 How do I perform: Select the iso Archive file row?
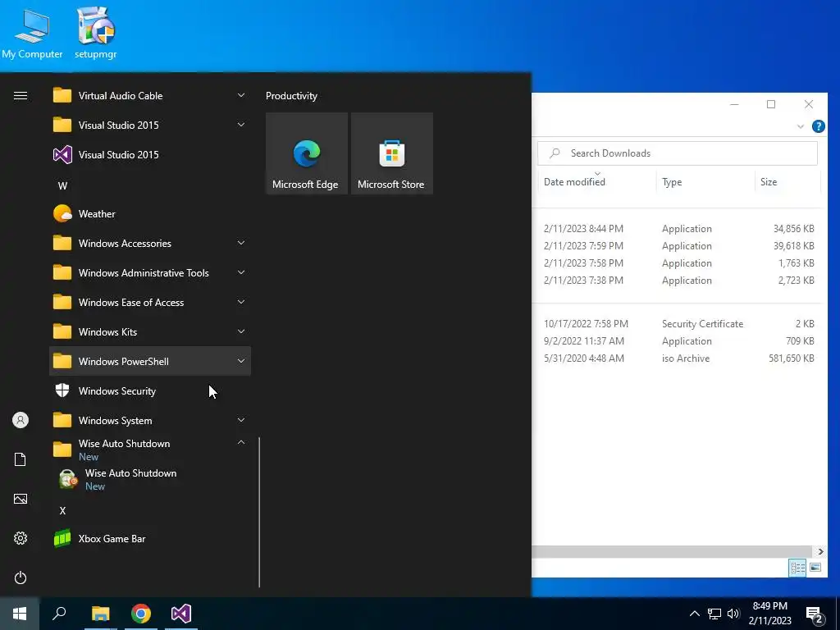[678, 358]
